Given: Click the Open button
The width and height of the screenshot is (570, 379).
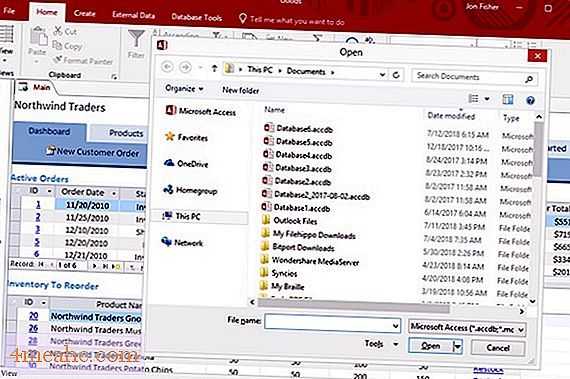Looking at the screenshot, I should tap(431, 346).
